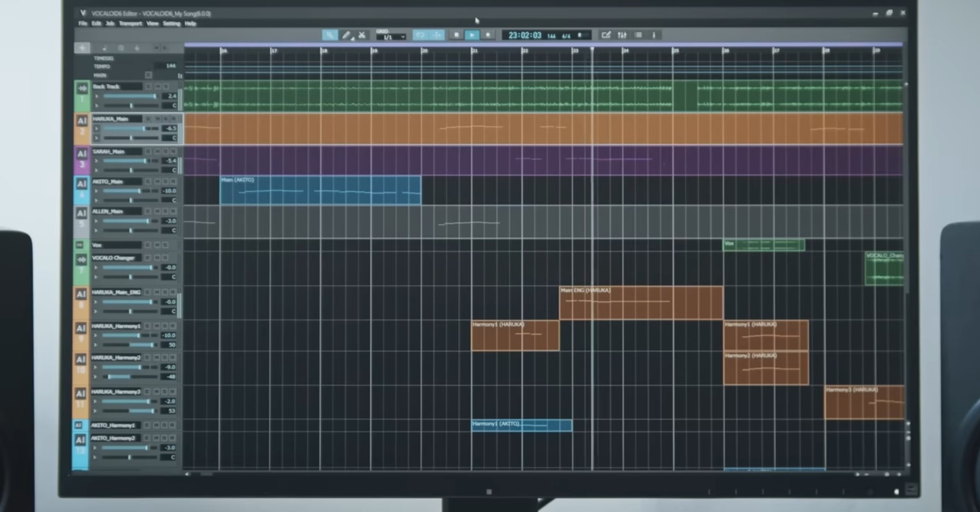Open the View menu
The height and width of the screenshot is (512, 980).
[x=152, y=24]
